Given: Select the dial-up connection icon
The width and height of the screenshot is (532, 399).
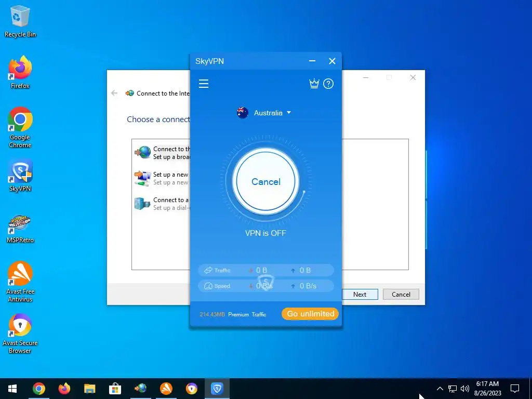Looking at the screenshot, I should pyautogui.click(x=142, y=204).
